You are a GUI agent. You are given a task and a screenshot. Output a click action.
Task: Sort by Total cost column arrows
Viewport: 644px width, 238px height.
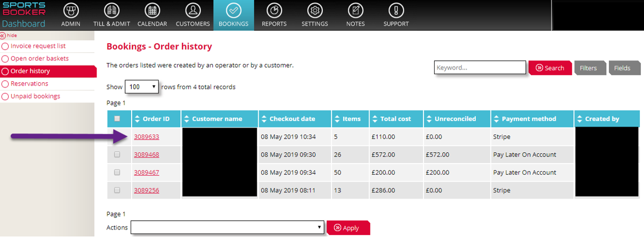click(x=375, y=119)
